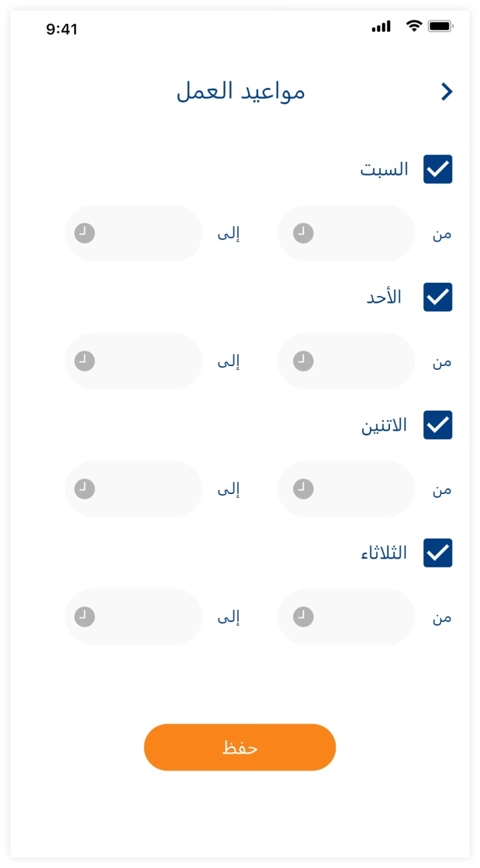The image size is (480, 868).
Task: Tap the السبت day label
Action: point(385,169)
